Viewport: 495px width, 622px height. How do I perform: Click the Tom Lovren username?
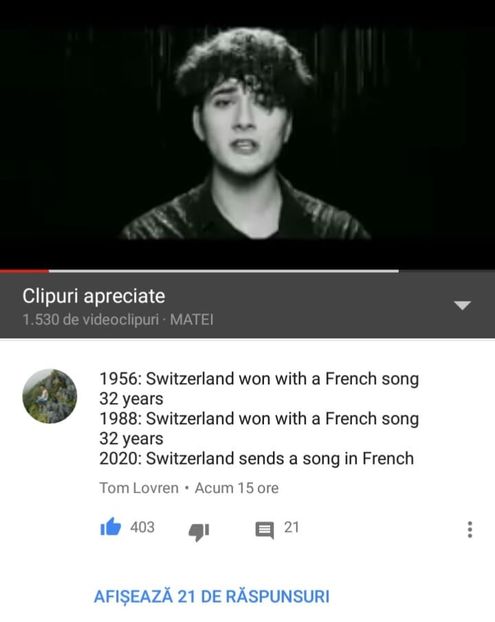(139, 488)
